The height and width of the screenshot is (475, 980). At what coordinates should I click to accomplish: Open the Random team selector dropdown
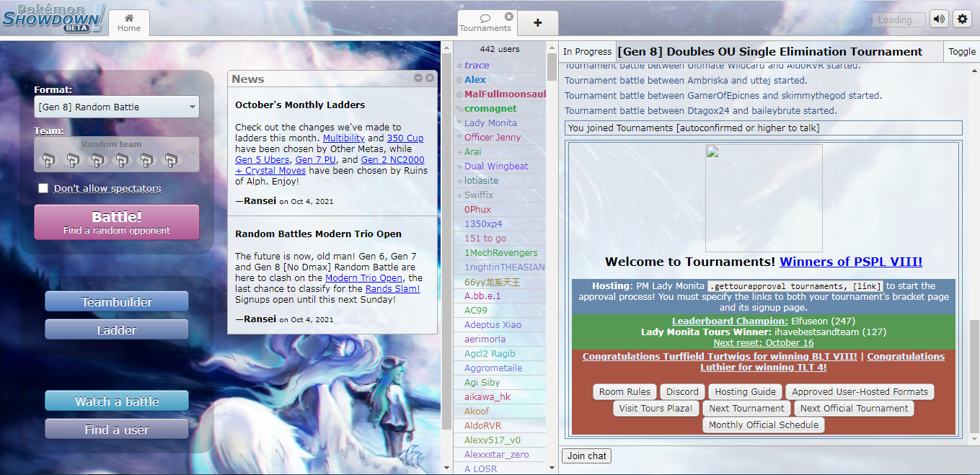pyautogui.click(x=117, y=154)
